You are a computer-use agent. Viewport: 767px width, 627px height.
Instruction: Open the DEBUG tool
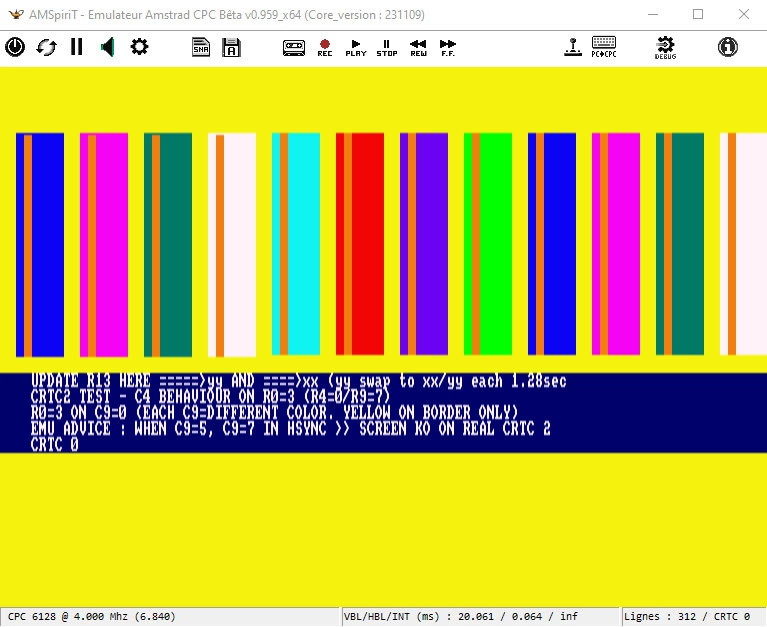point(665,47)
